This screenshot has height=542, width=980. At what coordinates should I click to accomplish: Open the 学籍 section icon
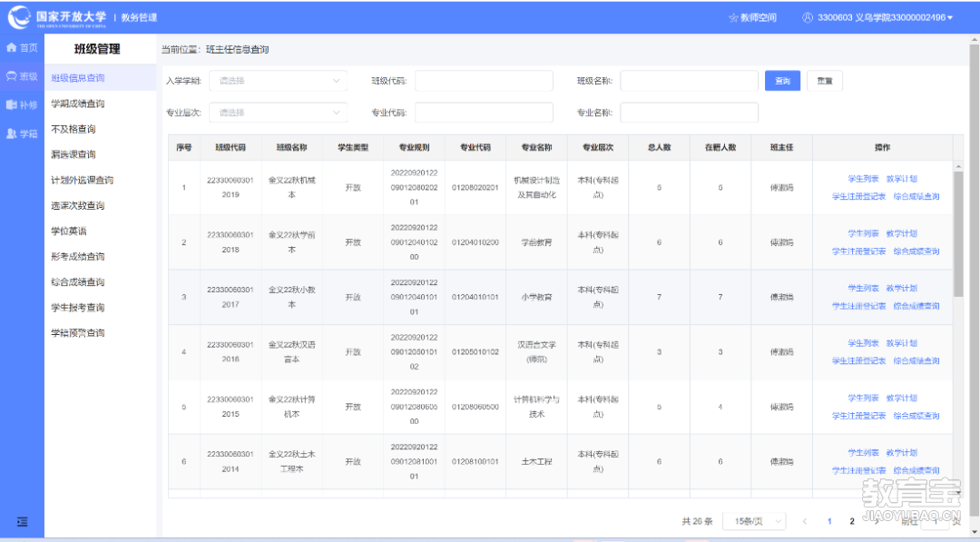click(x=11, y=133)
